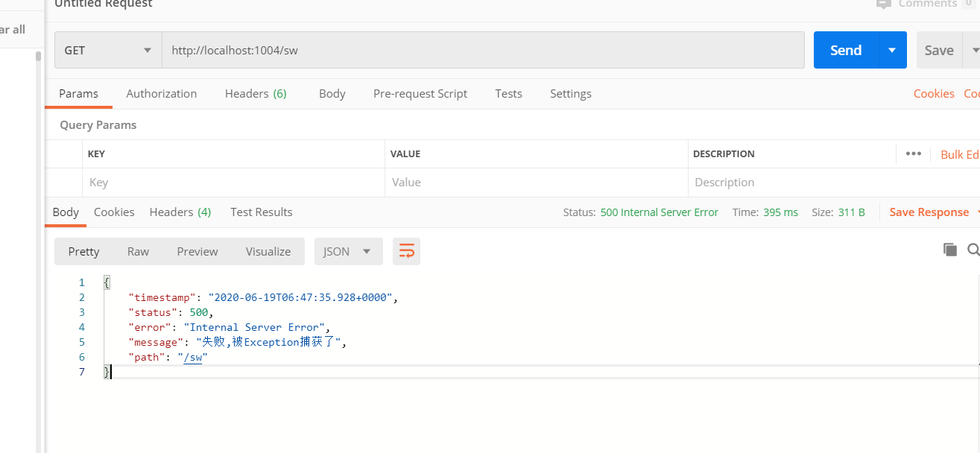This screenshot has height=453, width=980.
Task: Click the Value input in params row
Action: pos(536,183)
